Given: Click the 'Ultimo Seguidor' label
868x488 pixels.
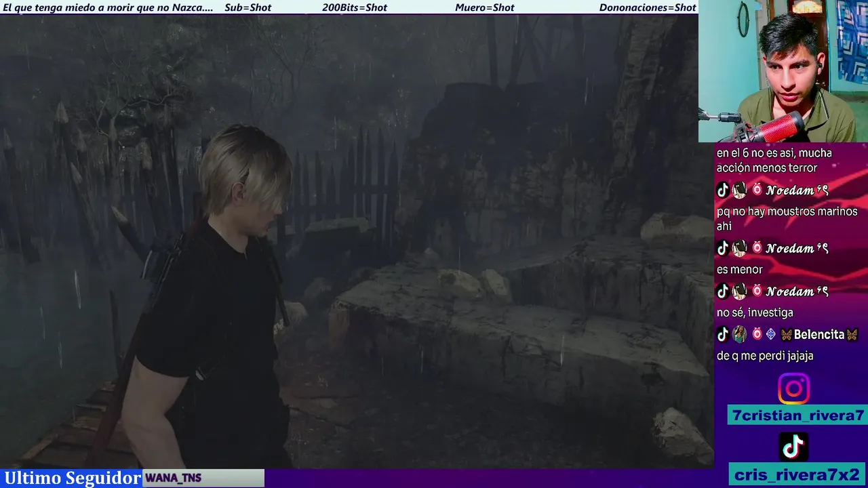Looking at the screenshot, I should 73,478.
